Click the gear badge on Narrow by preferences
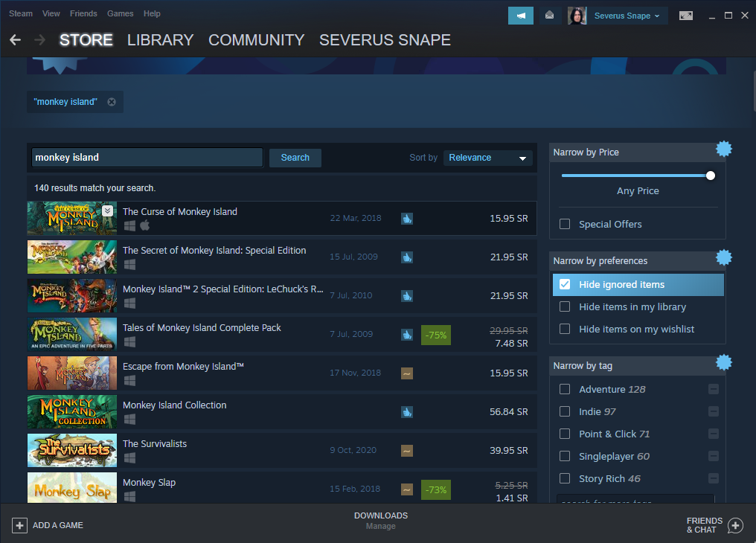756x543 pixels. coord(724,257)
